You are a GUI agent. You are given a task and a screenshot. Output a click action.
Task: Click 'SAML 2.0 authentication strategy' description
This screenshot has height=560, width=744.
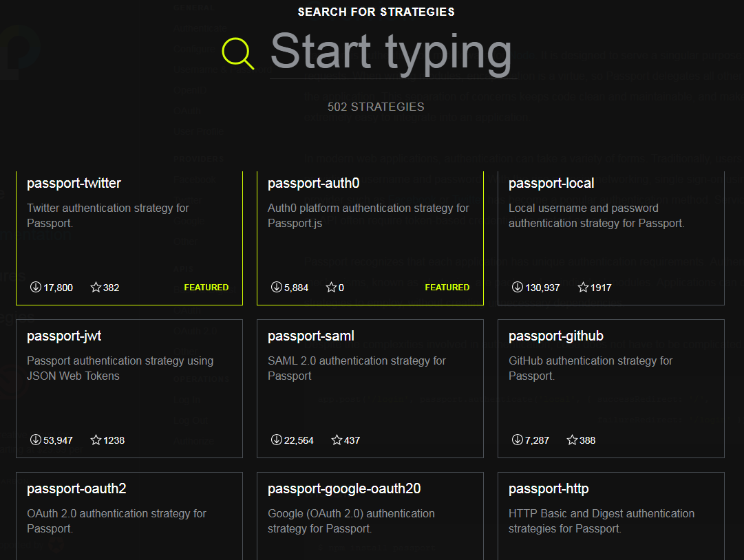(x=357, y=368)
